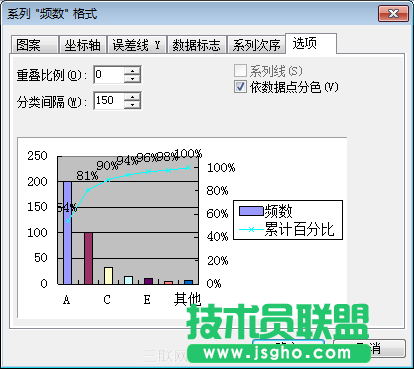Image resolution: width=414 pixels, height=369 pixels.
Task: Click the 重叠比例 value field
Action: [109, 74]
